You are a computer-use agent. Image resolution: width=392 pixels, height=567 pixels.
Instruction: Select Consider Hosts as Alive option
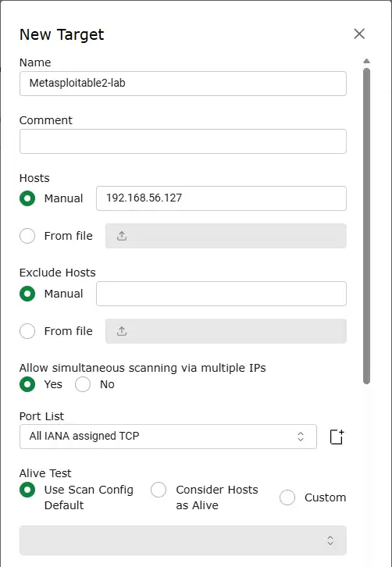[x=159, y=490]
